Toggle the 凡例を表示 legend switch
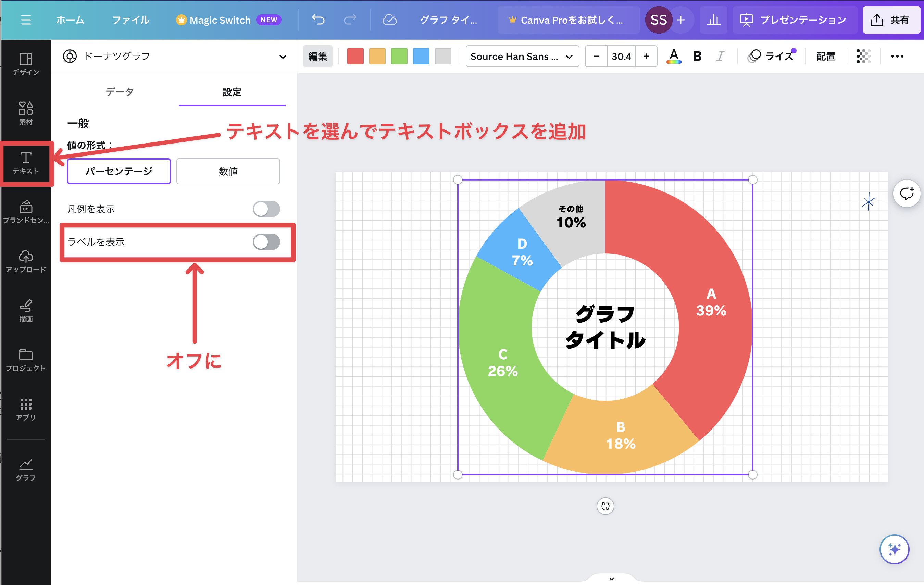This screenshot has height=585, width=924. (266, 209)
